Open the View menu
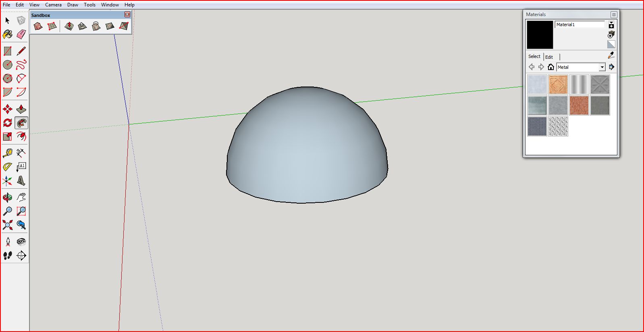 pos(34,5)
